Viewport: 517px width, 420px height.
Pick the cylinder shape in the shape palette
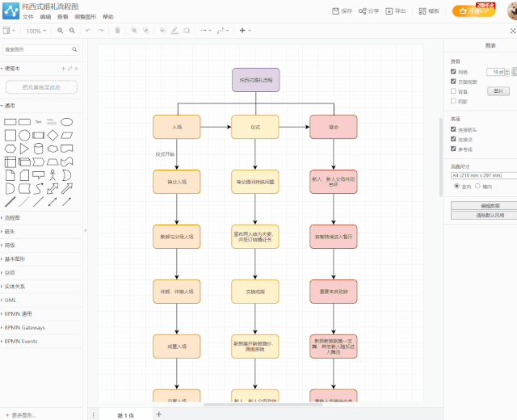[x=39, y=149]
